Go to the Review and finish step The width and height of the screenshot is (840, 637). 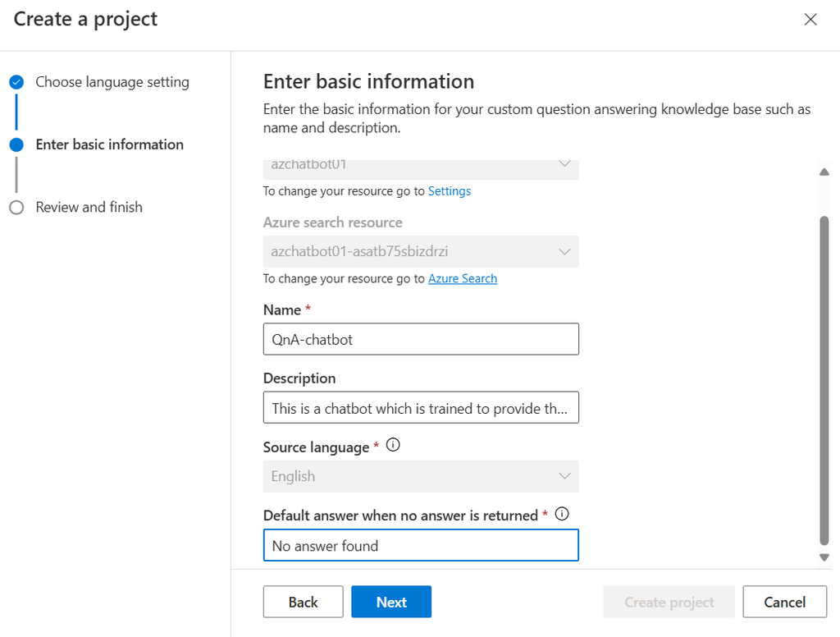(x=89, y=208)
